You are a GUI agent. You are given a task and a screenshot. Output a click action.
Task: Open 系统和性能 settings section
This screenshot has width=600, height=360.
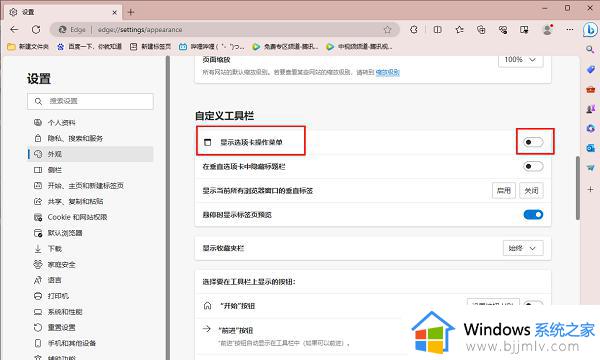(90, 312)
